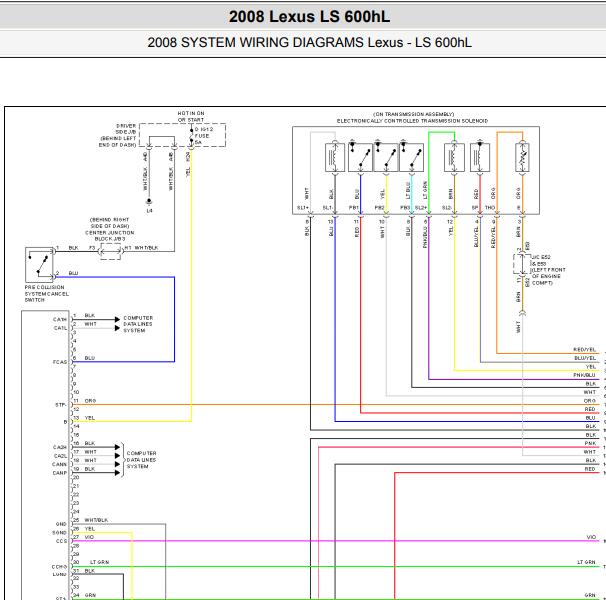Image resolution: width=606 pixels, height=600 pixels.
Task: Click the "(ON TRANSMISSION ASSEMBLY)" label
Action: coord(413,114)
